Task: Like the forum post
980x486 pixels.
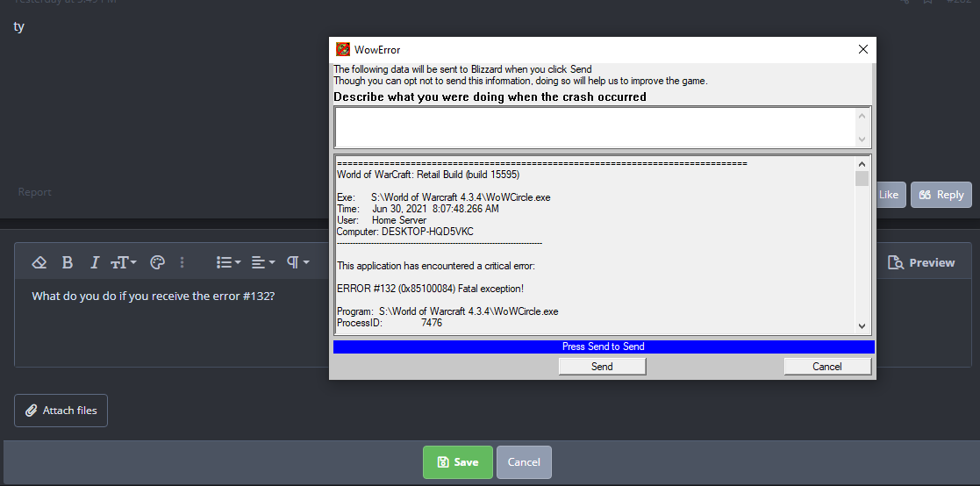Action: [890, 195]
